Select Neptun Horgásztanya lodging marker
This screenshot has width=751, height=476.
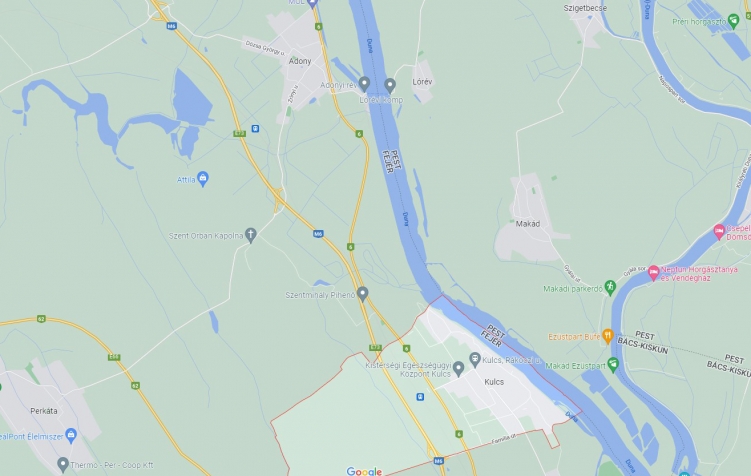click(x=653, y=273)
